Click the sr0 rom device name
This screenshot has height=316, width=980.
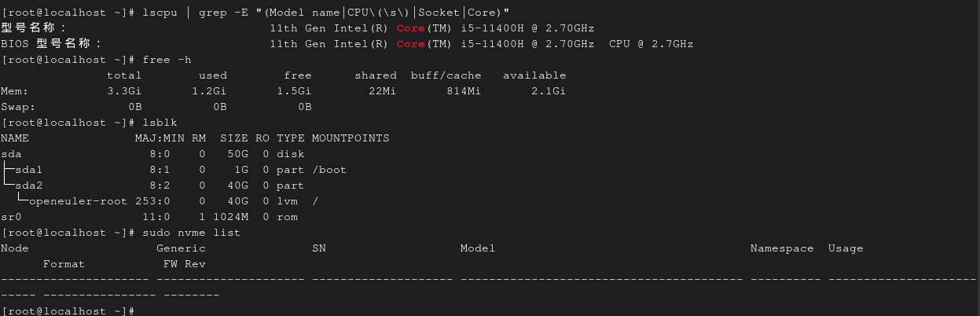coord(11,217)
